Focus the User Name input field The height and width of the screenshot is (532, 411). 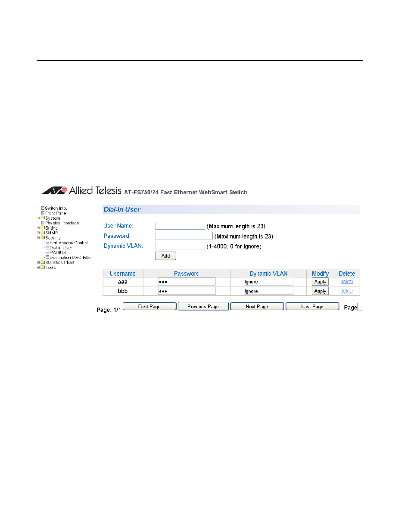click(180, 226)
